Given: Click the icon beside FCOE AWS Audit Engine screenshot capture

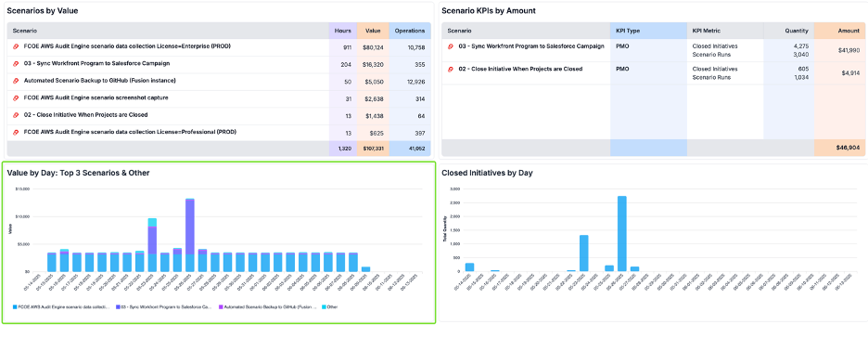Looking at the screenshot, I should click(16, 98).
